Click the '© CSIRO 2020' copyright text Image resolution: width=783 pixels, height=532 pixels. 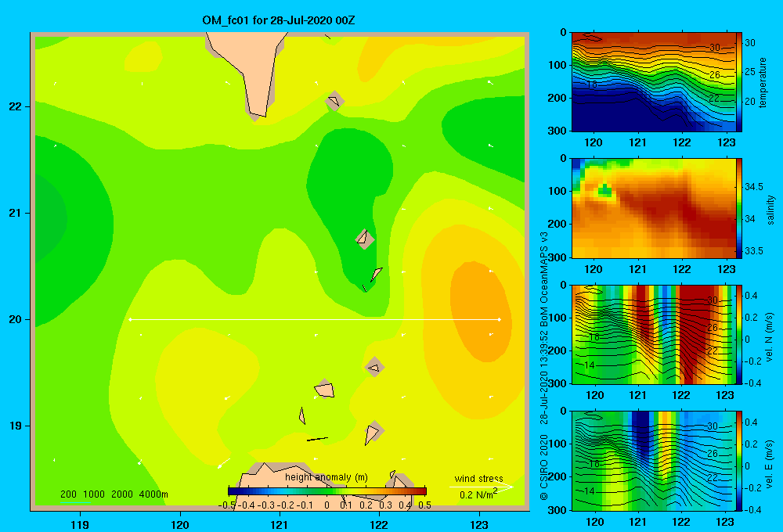tap(544, 467)
